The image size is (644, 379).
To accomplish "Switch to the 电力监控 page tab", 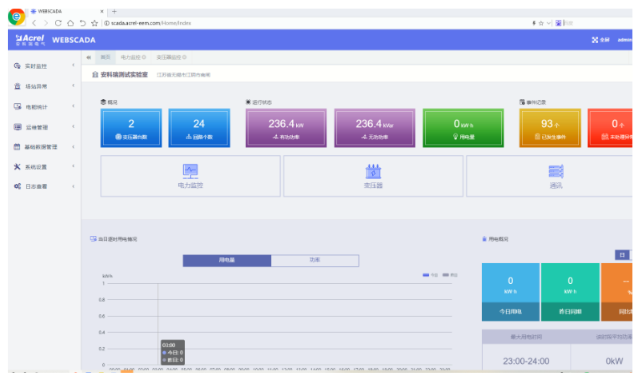I will tap(133, 57).
